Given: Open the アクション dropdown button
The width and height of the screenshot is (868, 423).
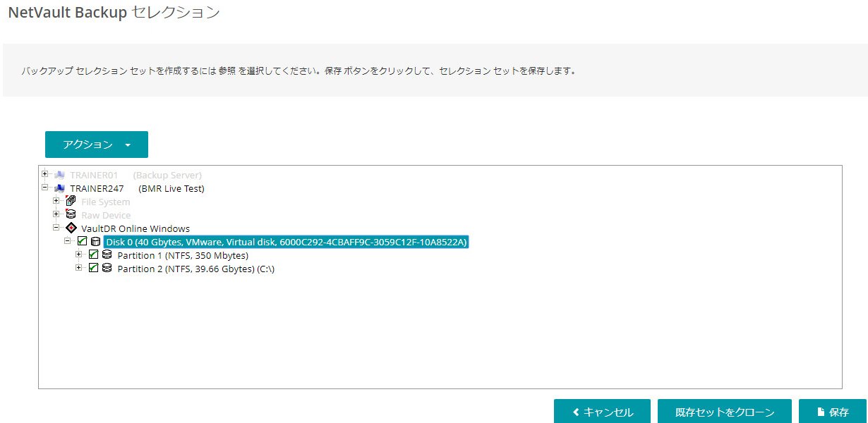Looking at the screenshot, I should pyautogui.click(x=97, y=145).
